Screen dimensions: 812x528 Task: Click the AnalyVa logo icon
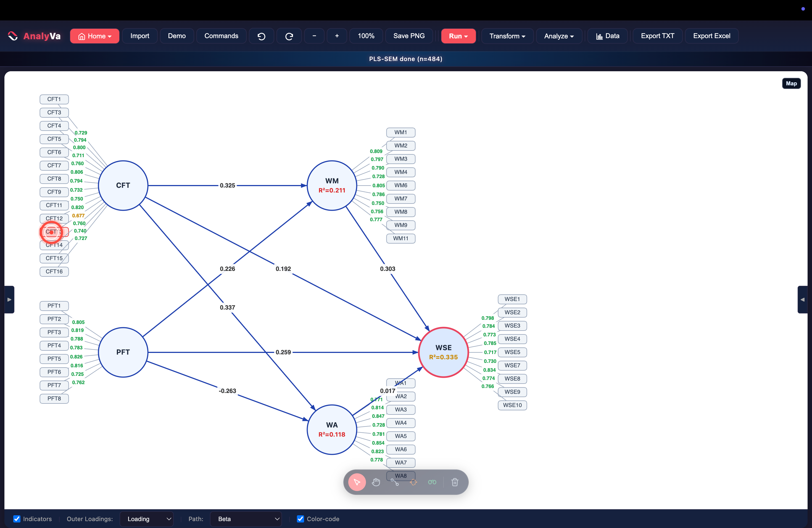click(x=13, y=36)
